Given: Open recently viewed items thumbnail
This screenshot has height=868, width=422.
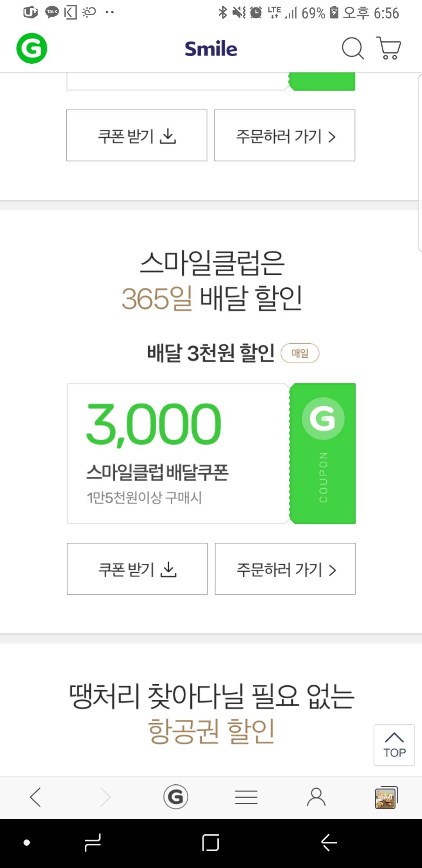Looking at the screenshot, I should [x=386, y=797].
